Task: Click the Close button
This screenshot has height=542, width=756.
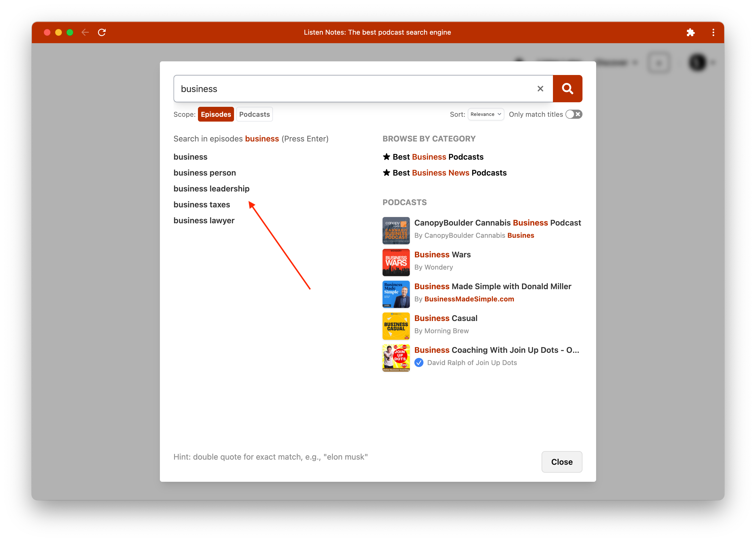Action: point(561,462)
